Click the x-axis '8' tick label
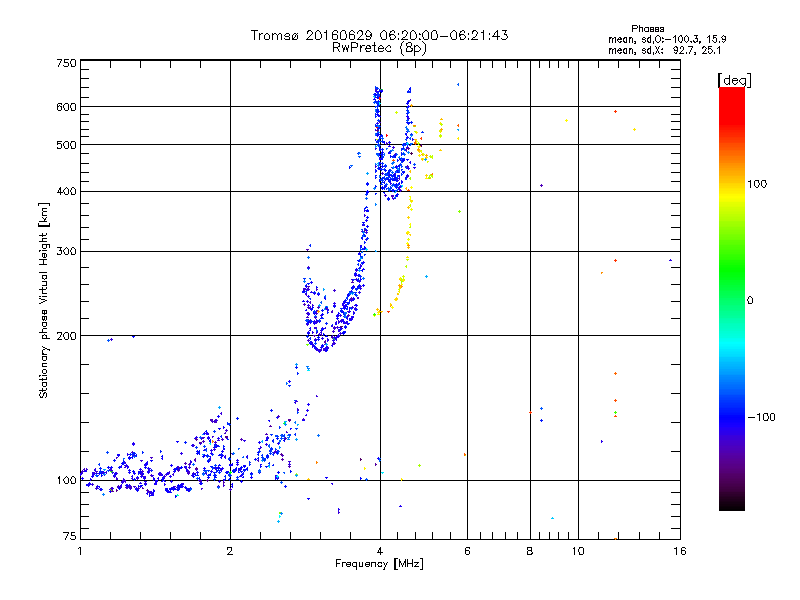The image size is (800, 600). (530, 551)
